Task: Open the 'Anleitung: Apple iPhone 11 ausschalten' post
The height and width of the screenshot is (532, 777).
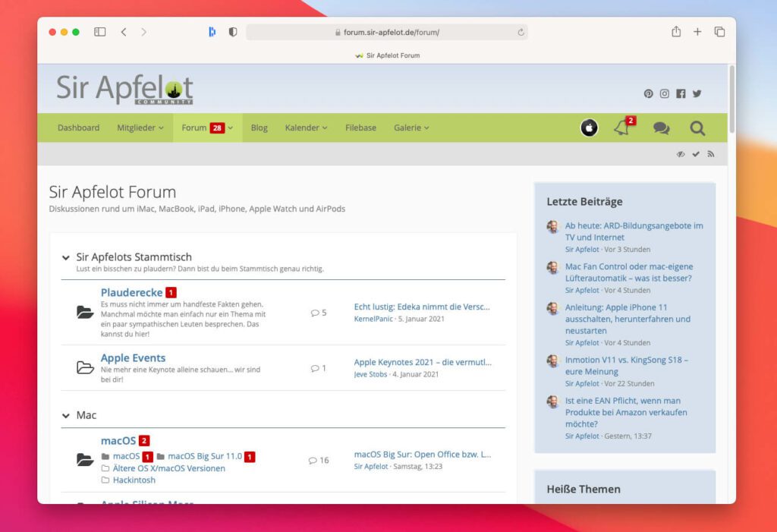Action: pos(628,319)
